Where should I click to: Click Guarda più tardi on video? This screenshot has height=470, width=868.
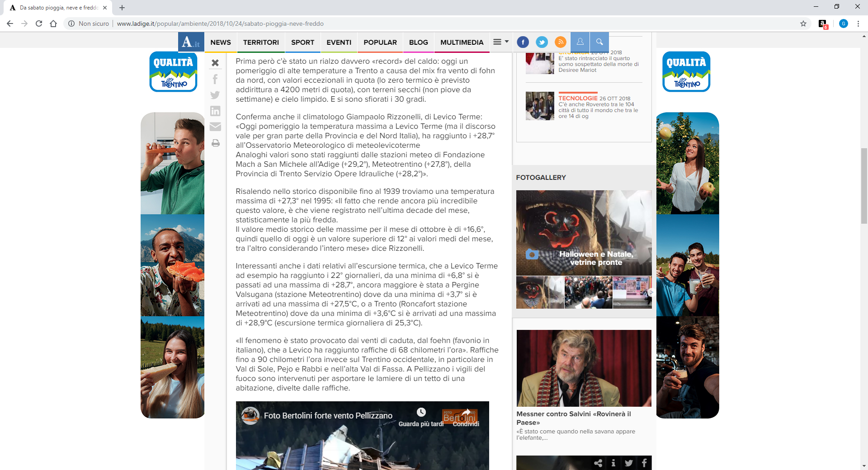click(421, 417)
